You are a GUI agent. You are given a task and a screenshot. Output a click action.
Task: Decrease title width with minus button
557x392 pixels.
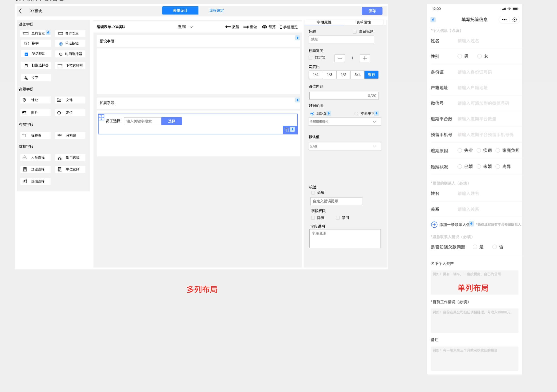340,58
